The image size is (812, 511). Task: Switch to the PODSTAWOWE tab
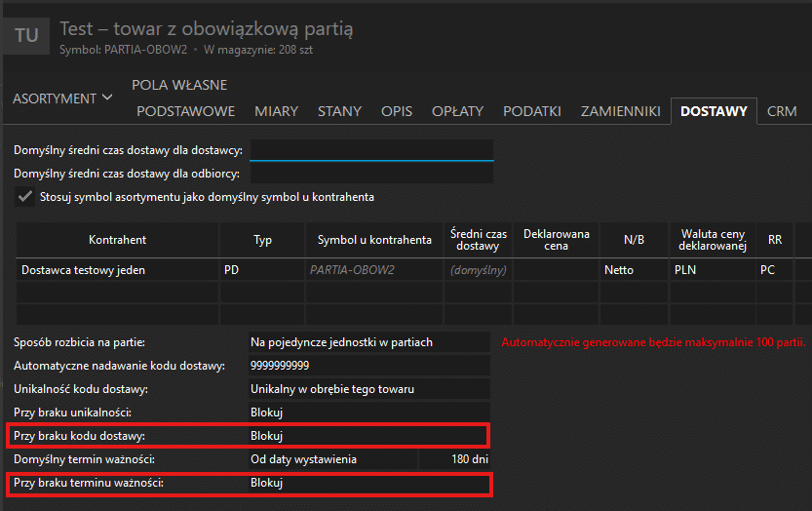tap(185, 111)
